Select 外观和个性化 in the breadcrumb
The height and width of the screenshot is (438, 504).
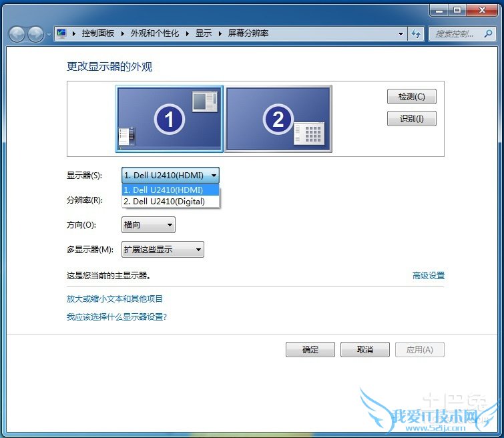click(x=155, y=33)
